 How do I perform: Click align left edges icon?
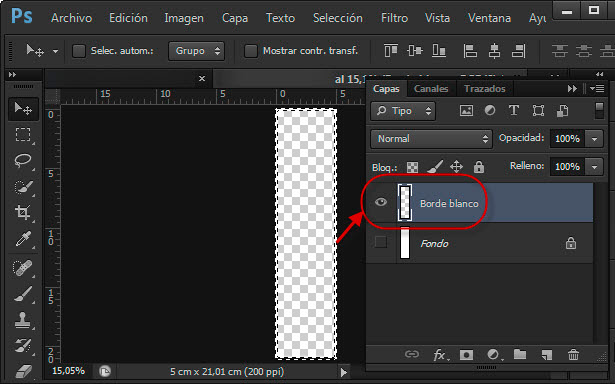pos(470,51)
